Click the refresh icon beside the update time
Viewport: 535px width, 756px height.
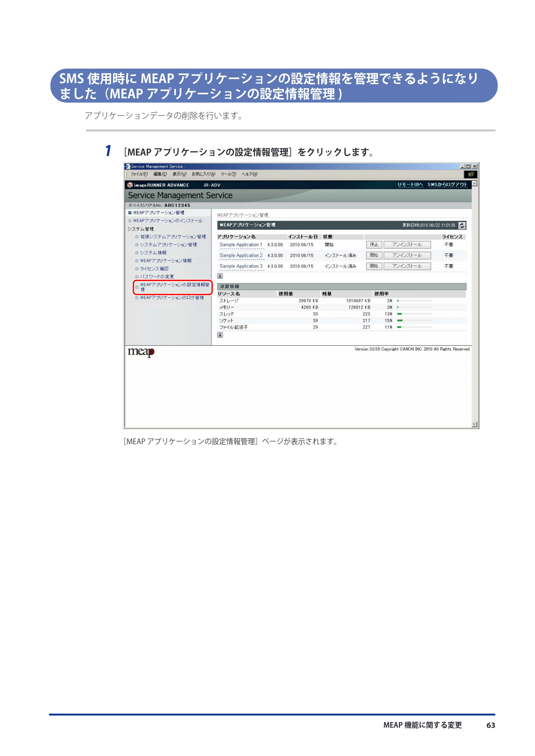click(462, 225)
